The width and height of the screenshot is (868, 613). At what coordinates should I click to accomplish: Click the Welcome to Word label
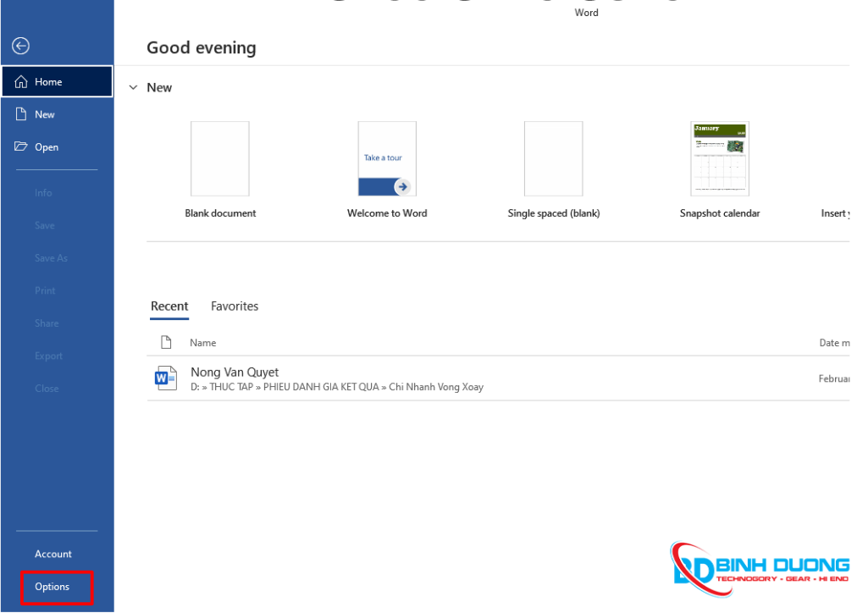[x=387, y=213]
